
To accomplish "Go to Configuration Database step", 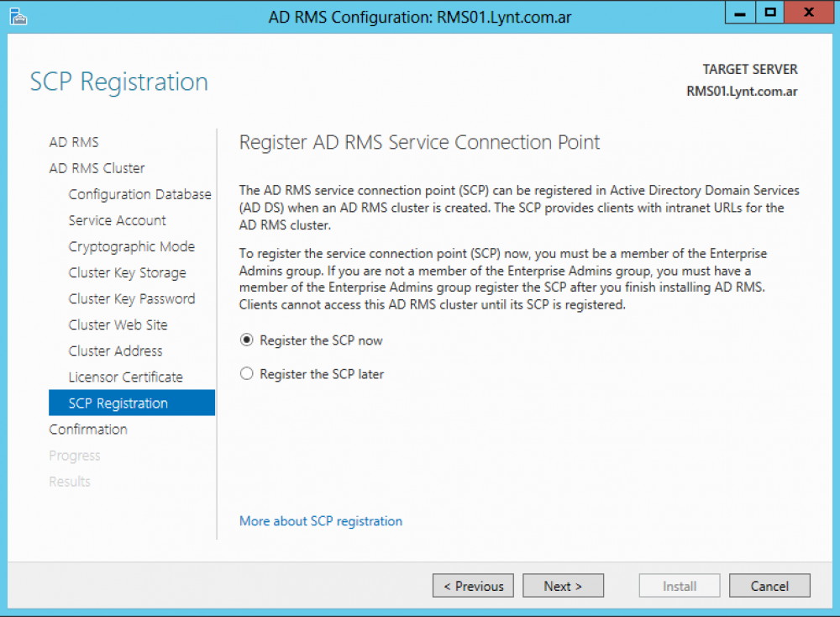I will [x=139, y=194].
